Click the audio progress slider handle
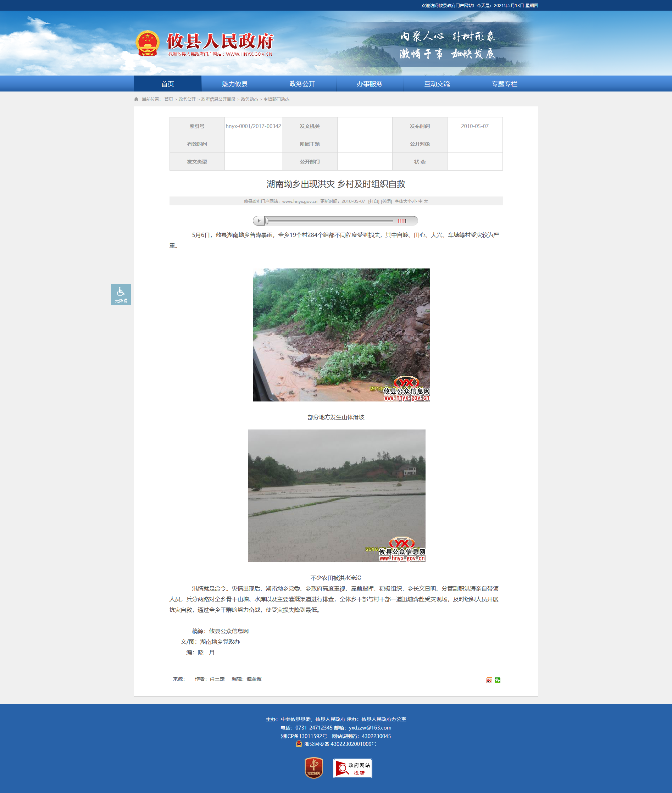 (267, 221)
